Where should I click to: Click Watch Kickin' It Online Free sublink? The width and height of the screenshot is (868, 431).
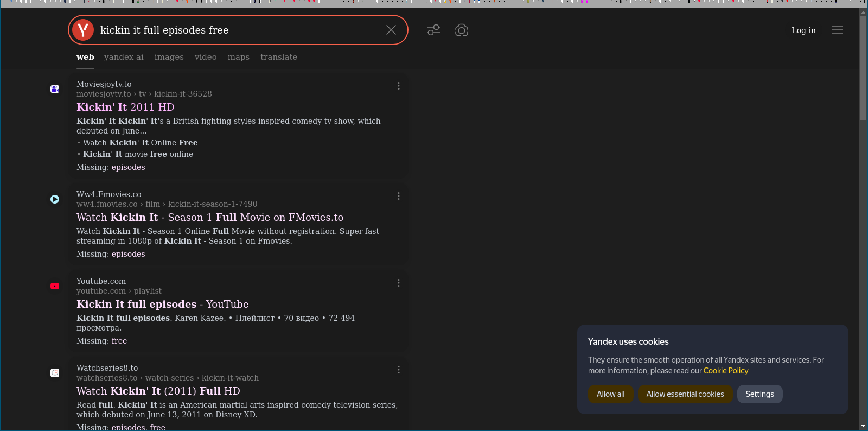[x=141, y=143]
